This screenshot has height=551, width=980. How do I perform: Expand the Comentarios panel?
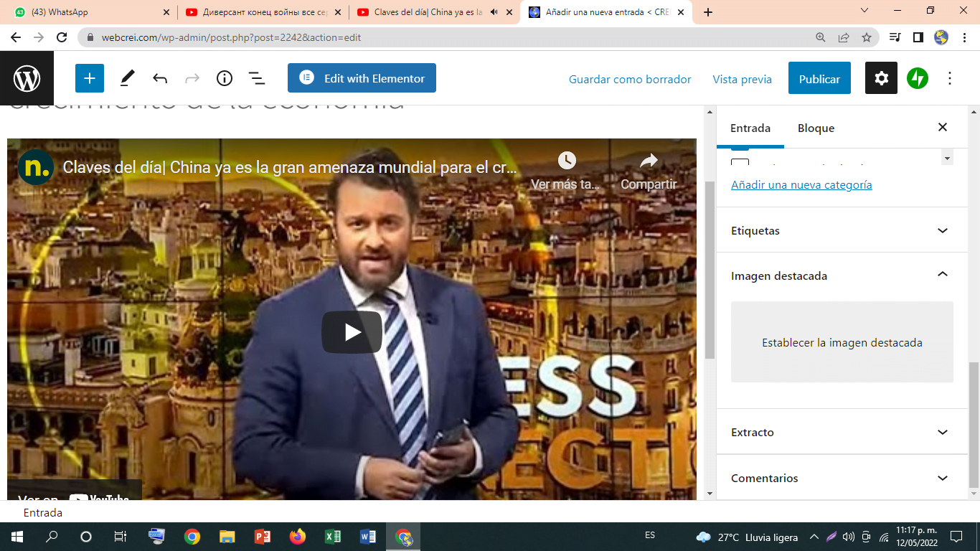point(842,478)
